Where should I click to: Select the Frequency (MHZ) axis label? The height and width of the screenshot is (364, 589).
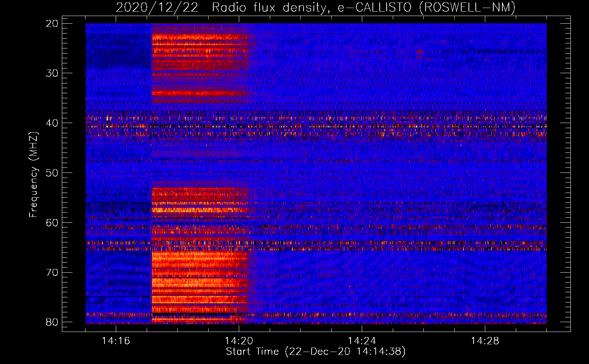coord(33,175)
